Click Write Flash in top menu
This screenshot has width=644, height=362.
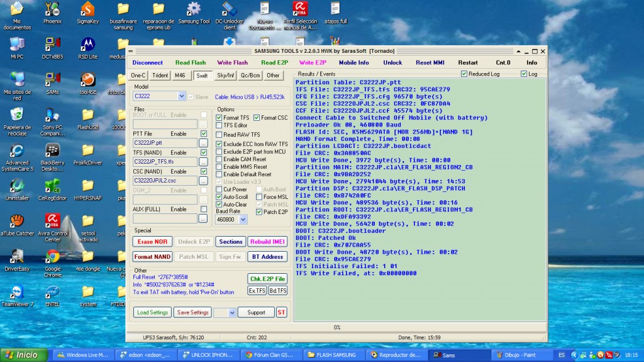(x=233, y=62)
